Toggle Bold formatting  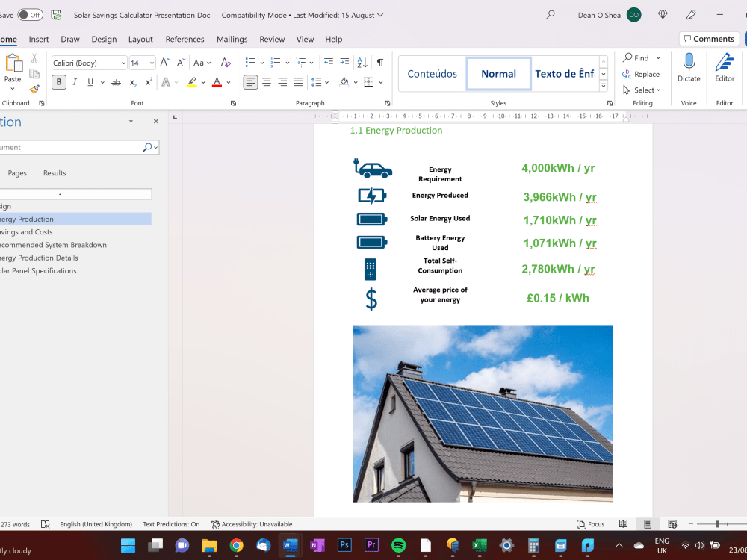click(x=58, y=81)
